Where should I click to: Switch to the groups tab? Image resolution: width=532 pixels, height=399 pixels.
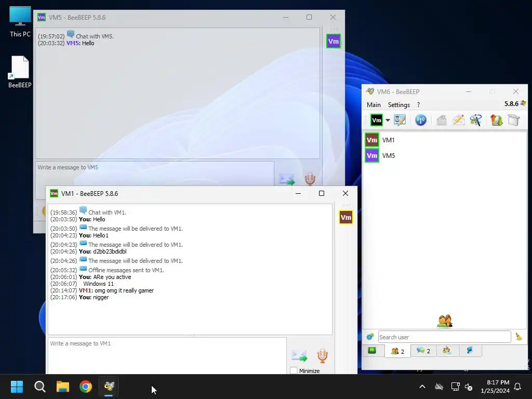447,351
